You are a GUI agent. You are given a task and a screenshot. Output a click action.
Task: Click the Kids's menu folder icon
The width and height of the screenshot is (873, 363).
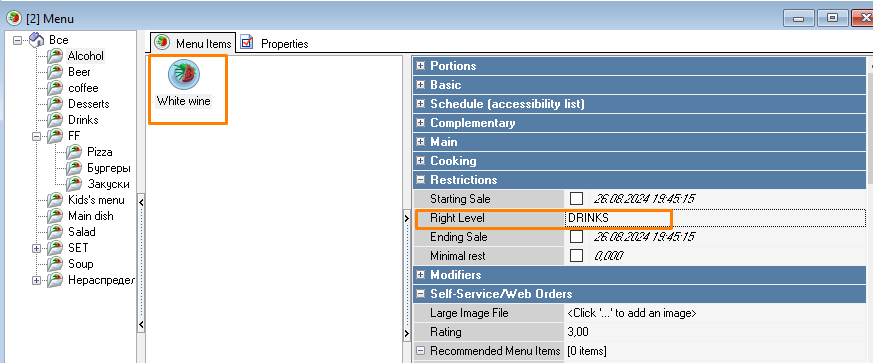tap(55, 200)
